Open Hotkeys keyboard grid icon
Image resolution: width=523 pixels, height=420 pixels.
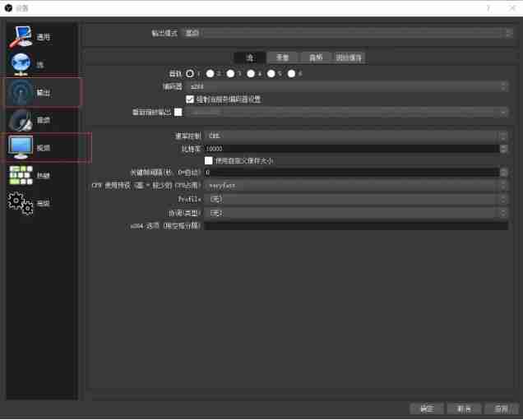click(21, 175)
